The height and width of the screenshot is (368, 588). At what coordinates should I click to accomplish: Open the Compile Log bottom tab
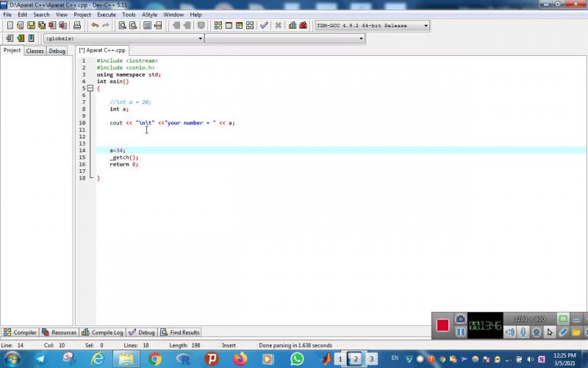click(x=102, y=333)
